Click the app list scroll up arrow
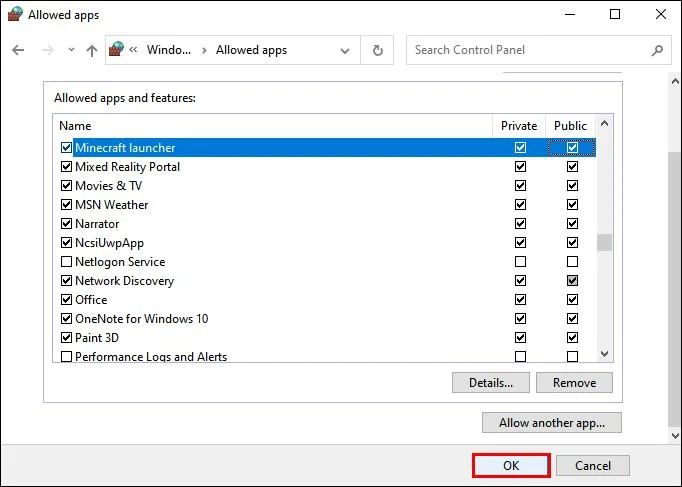 pos(604,124)
